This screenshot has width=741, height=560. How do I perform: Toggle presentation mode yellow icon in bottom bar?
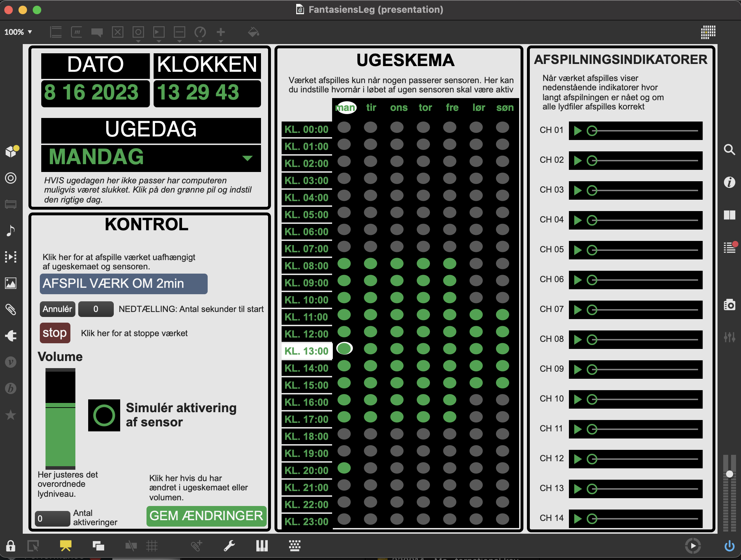[66, 546]
